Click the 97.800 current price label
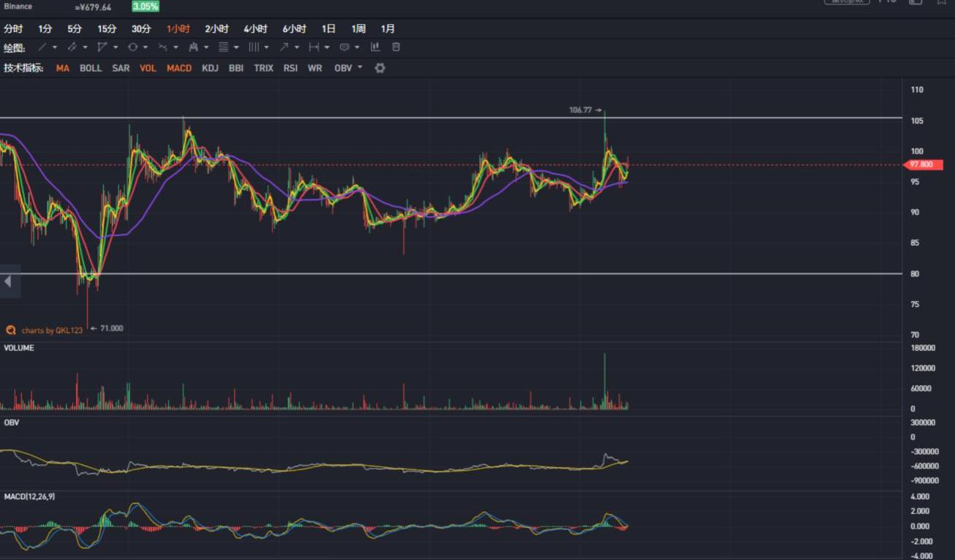 pyautogui.click(x=921, y=164)
